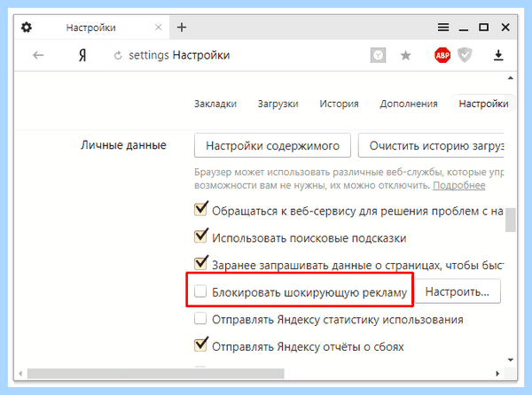The width and height of the screenshot is (532, 395).
Task: Open the Дополнения tab
Action: point(409,104)
